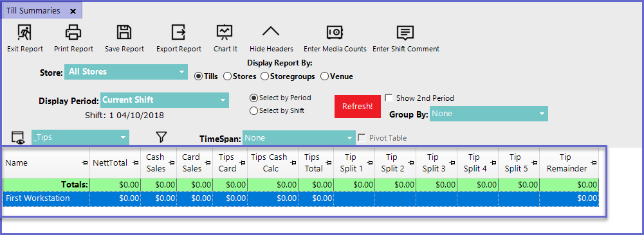
Task: Select the Venue radio button
Action: click(x=324, y=76)
